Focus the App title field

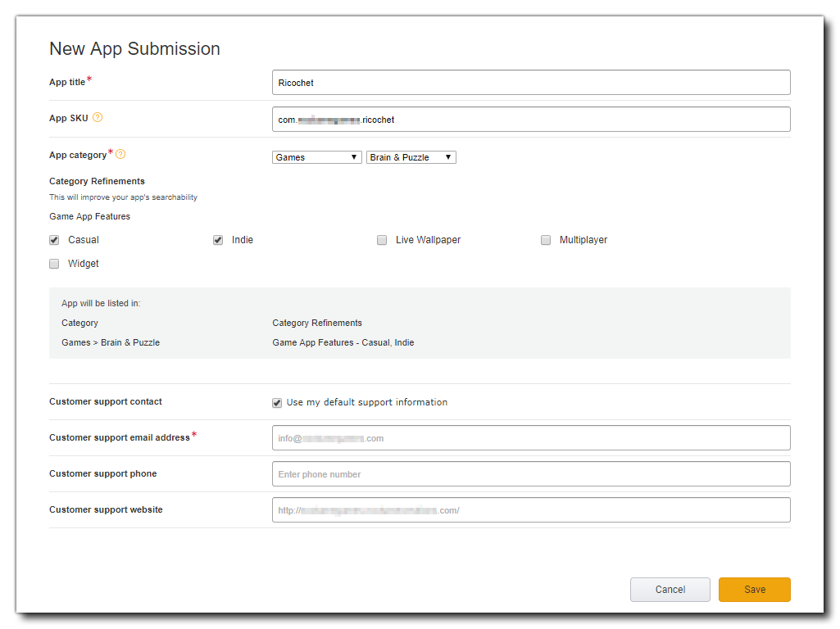[x=531, y=83]
